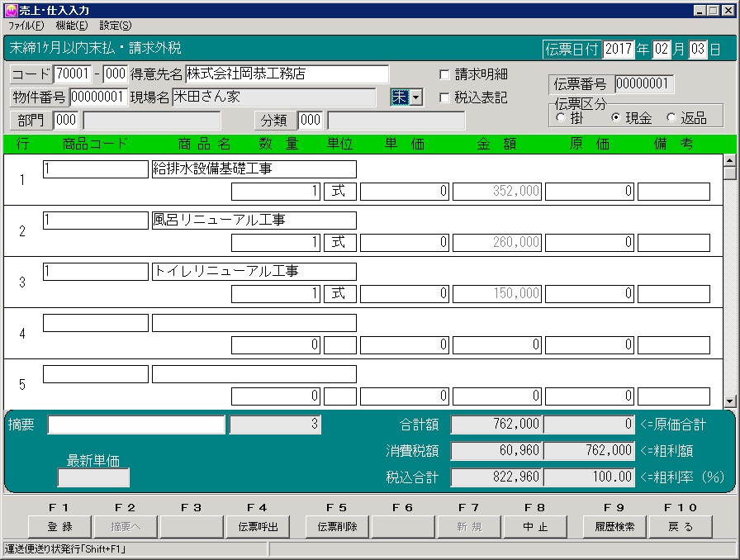
Task: Click status bar text 運送便送り状発行
Action: [64, 549]
